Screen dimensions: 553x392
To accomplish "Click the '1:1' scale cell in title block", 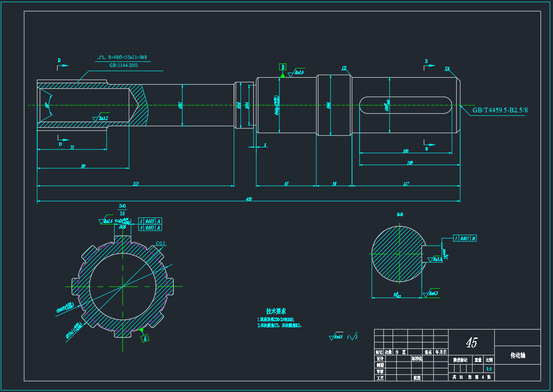I will tap(489, 369).
